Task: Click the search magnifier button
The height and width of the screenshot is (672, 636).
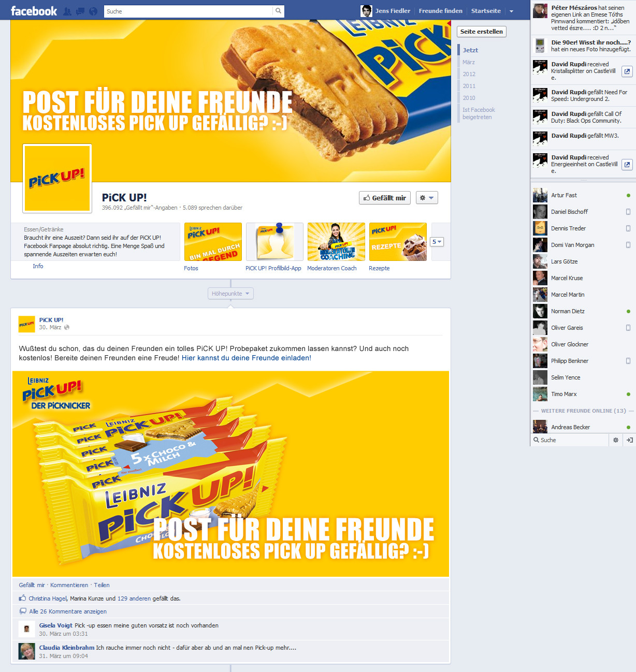Action: tap(279, 11)
